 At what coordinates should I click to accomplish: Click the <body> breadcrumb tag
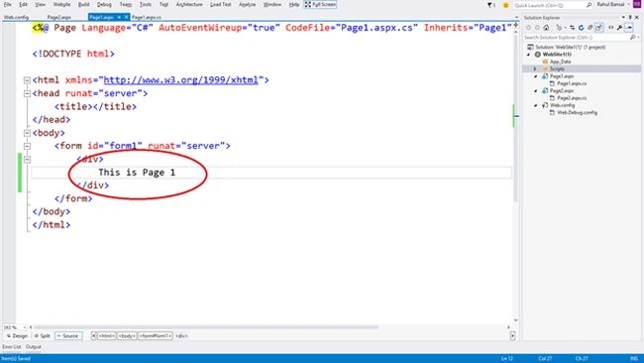tap(127, 336)
